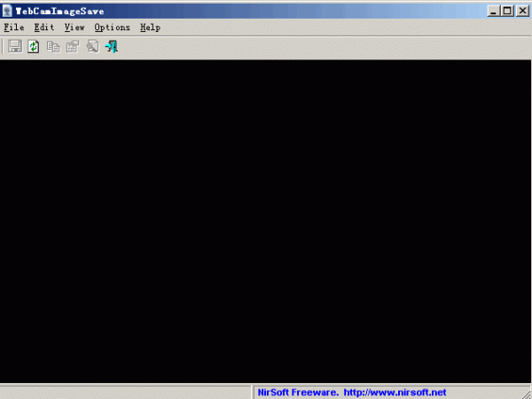
Task: Click the NirSoft Freeware website link
Action: point(352,393)
